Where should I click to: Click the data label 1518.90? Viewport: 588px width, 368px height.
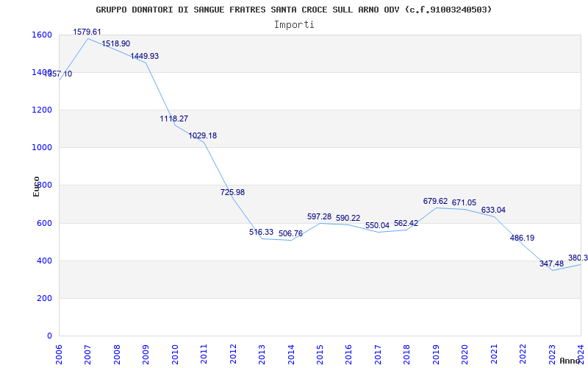coord(116,43)
